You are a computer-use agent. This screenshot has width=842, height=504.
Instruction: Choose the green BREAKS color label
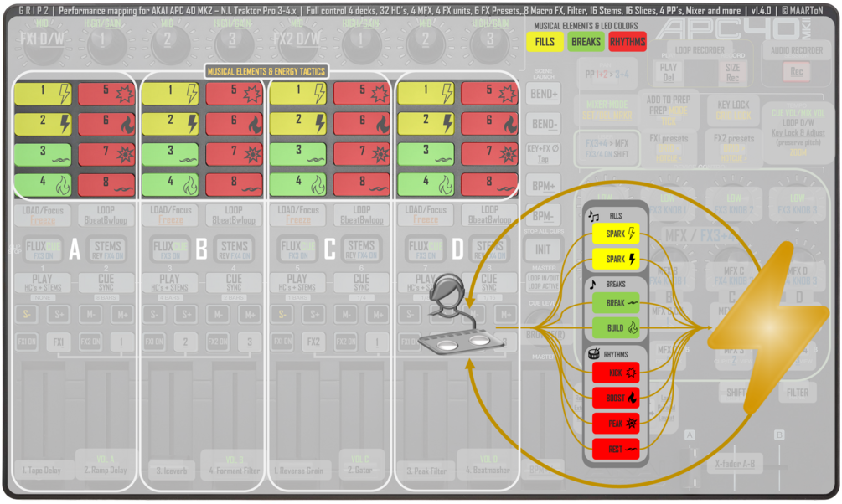(x=586, y=42)
